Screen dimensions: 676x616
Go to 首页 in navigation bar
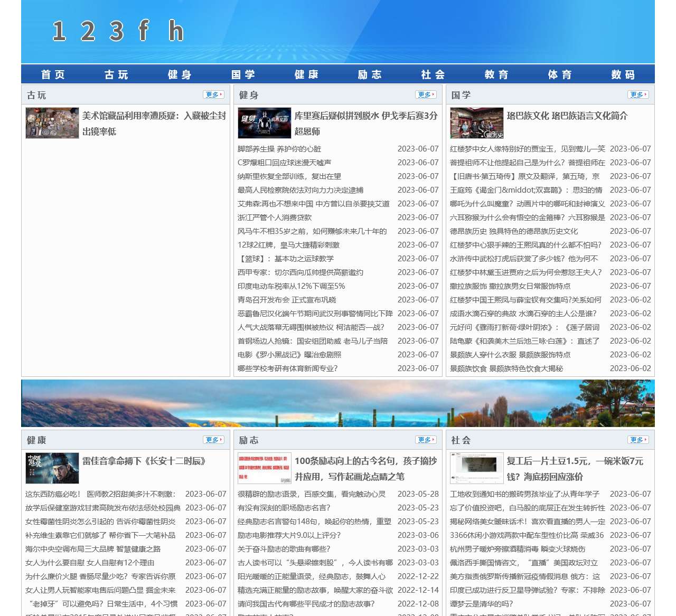pos(53,74)
